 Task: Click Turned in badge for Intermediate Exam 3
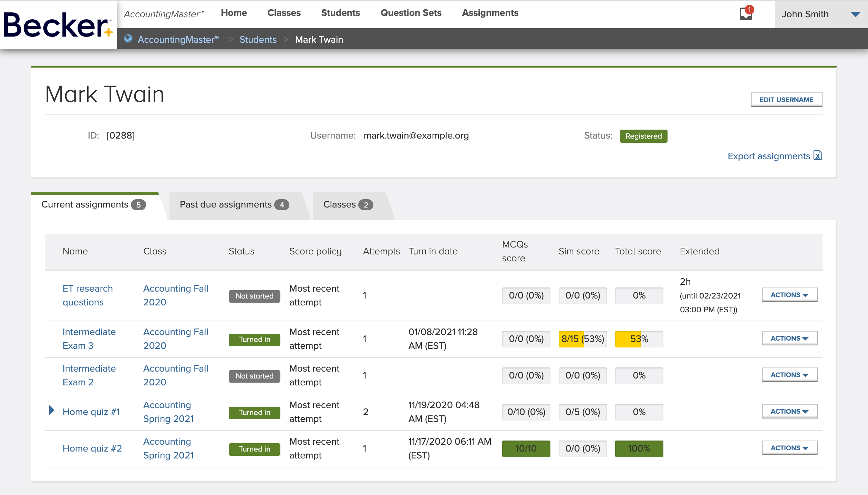point(254,340)
